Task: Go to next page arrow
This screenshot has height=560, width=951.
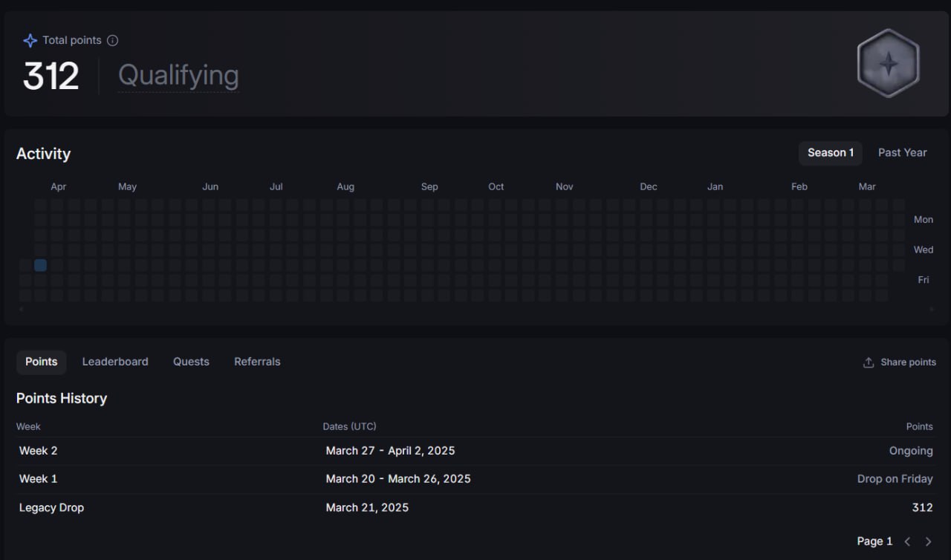Action: coord(928,541)
